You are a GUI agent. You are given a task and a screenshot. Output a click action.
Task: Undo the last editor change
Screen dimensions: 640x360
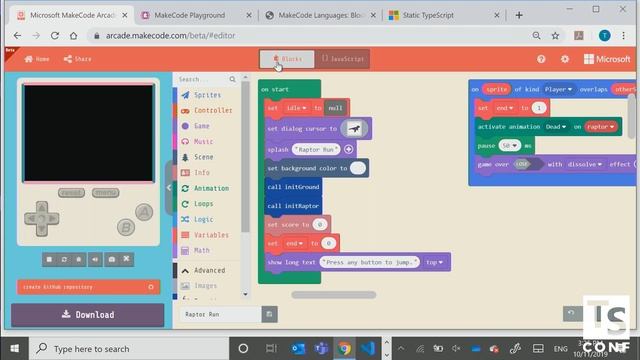571,313
